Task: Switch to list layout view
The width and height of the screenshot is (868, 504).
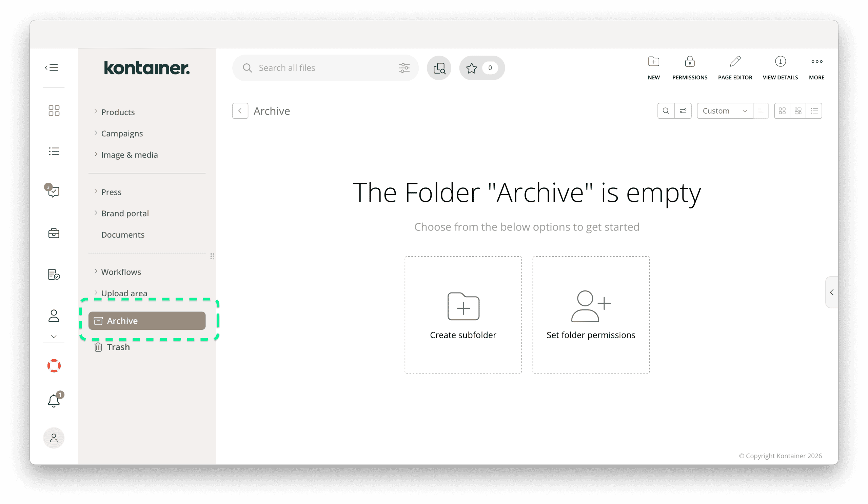Action: 814,110
